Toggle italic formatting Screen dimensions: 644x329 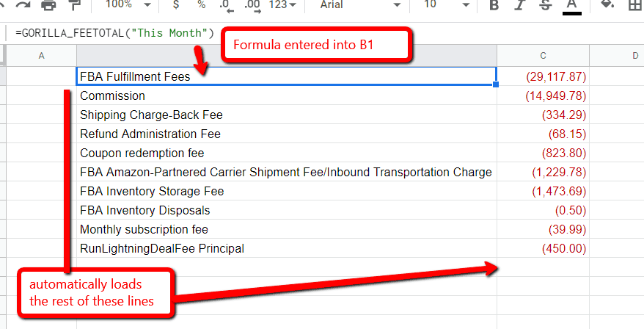(519, 5)
